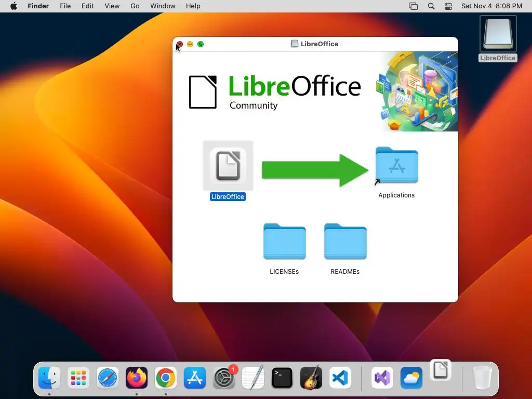Click the Applications folder shortcut

pyautogui.click(x=396, y=165)
